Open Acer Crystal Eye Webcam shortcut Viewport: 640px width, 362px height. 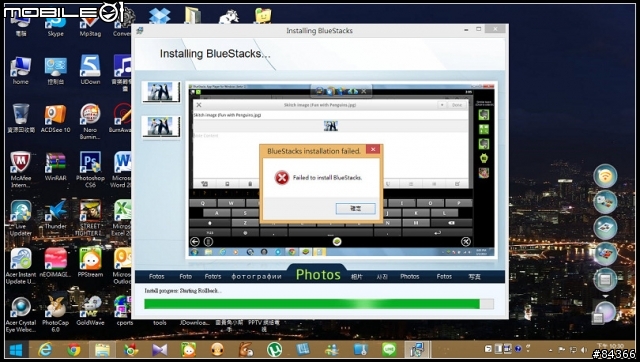pyautogui.click(x=21, y=314)
